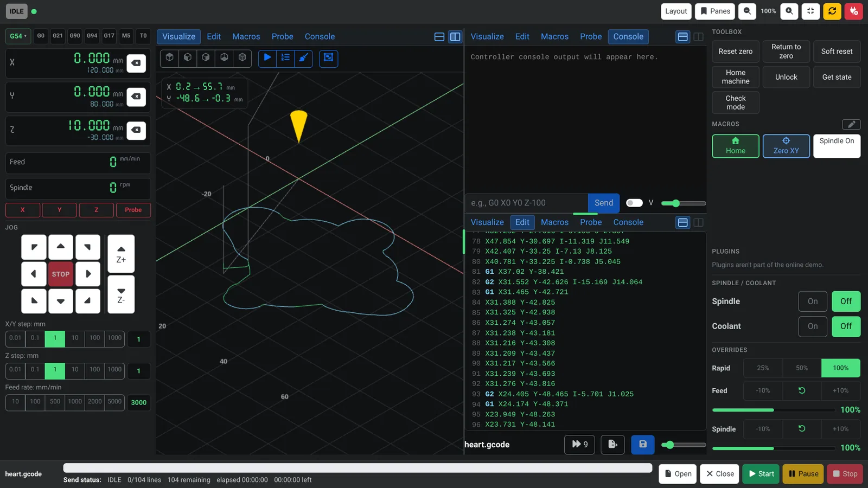The width and height of the screenshot is (868, 488).
Task: Click the red STOP jog button
Action: (x=61, y=274)
